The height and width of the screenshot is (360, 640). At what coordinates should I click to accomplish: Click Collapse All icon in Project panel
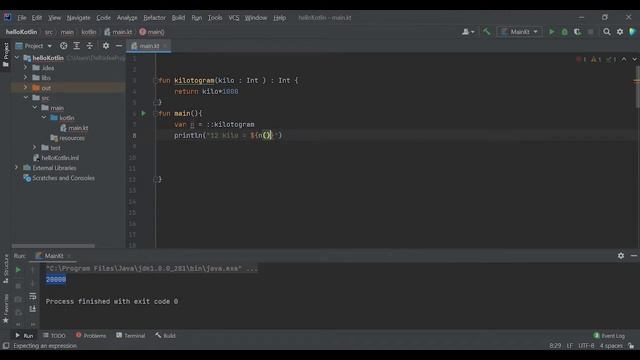point(89,46)
